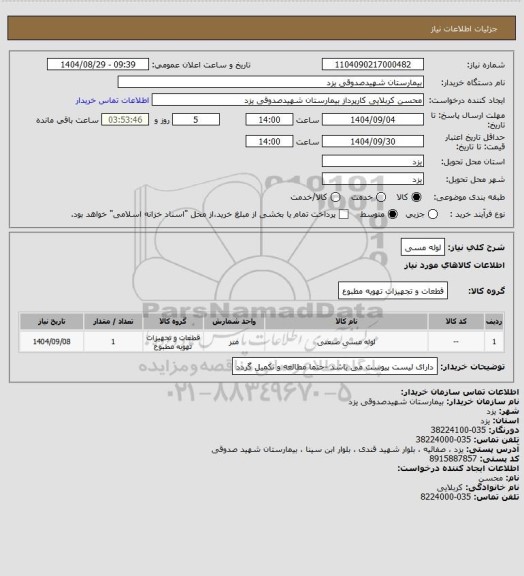Click the unit cell متر in the table
This screenshot has width=524, height=576.
point(234,342)
